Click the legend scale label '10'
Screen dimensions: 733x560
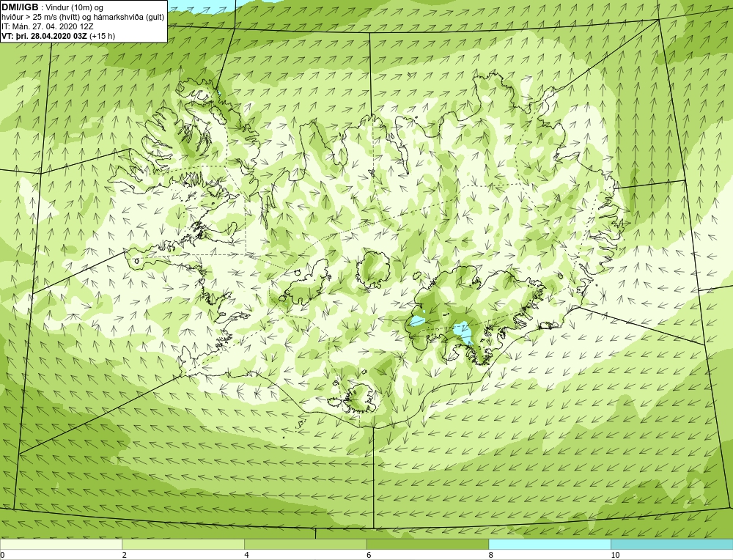pyautogui.click(x=615, y=555)
